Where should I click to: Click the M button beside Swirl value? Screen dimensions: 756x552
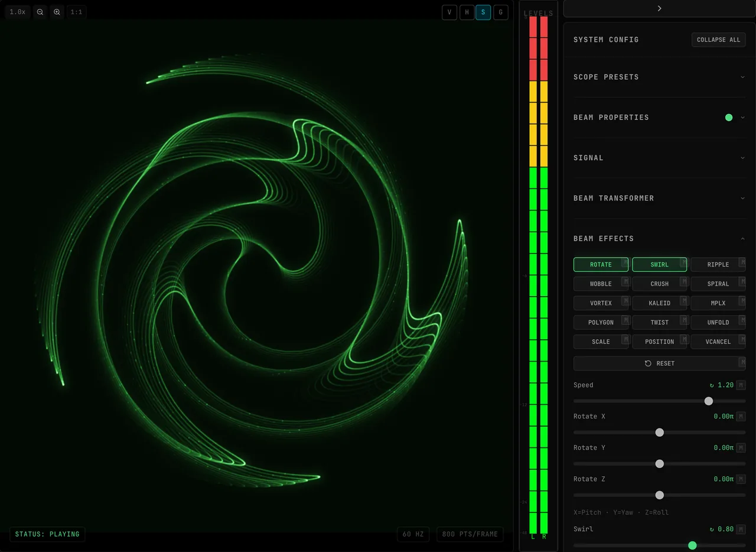(741, 530)
